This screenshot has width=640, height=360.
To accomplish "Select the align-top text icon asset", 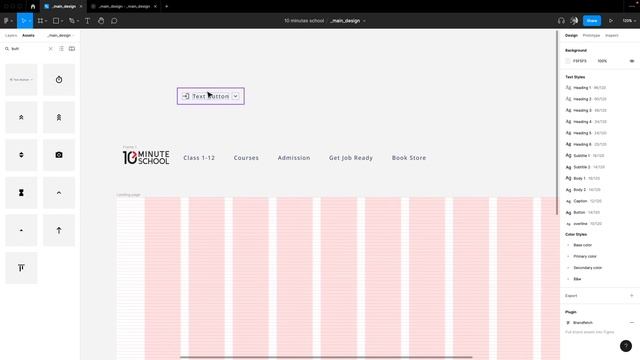I will tap(21, 268).
